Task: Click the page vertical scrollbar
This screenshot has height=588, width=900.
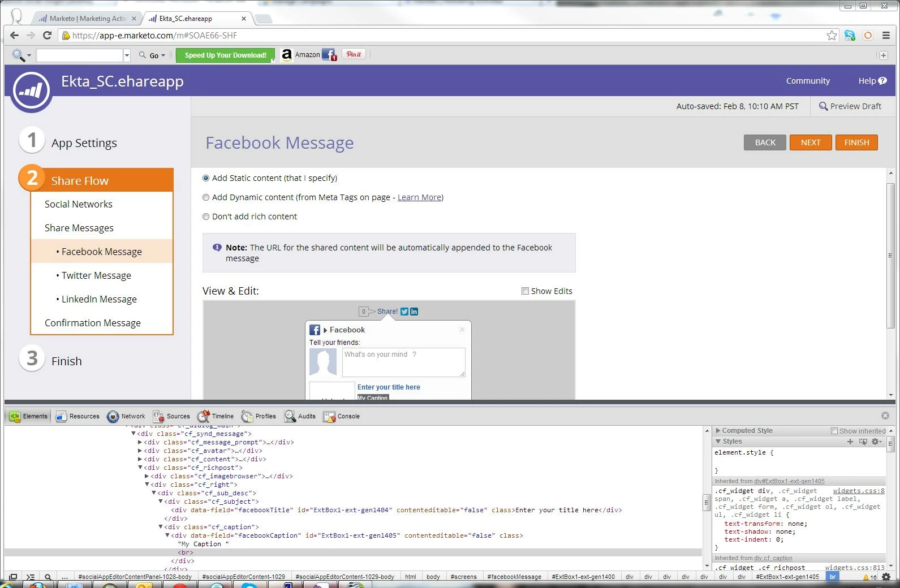Action: [x=890, y=256]
